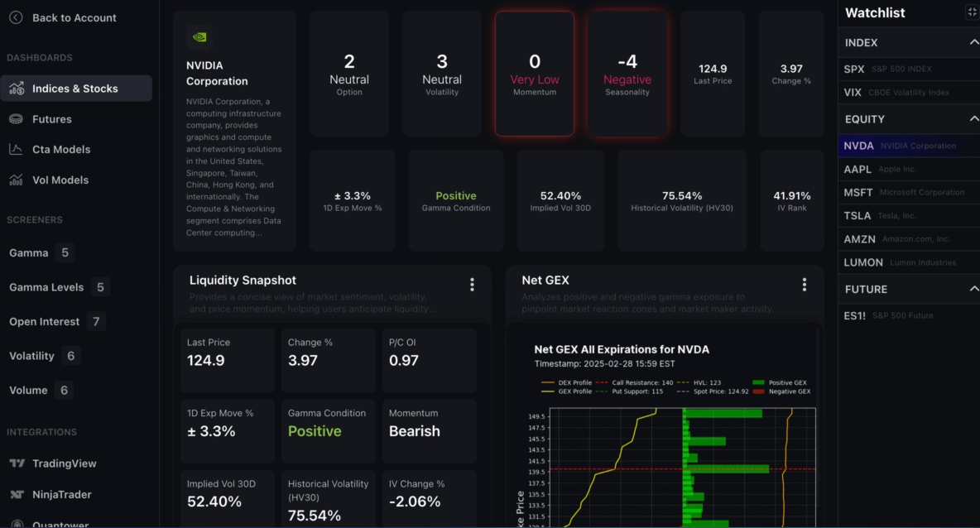The image size is (980, 528).
Task: Click the Watchlist heading
Action: [x=875, y=12]
